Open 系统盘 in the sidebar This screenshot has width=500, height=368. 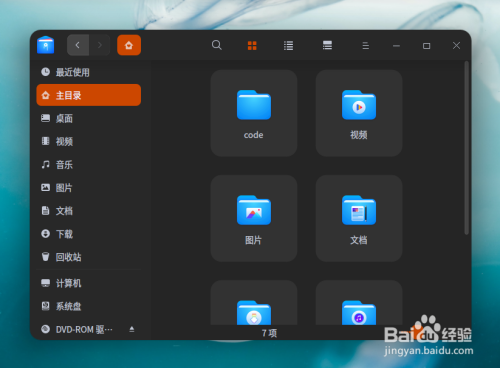(89, 306)
